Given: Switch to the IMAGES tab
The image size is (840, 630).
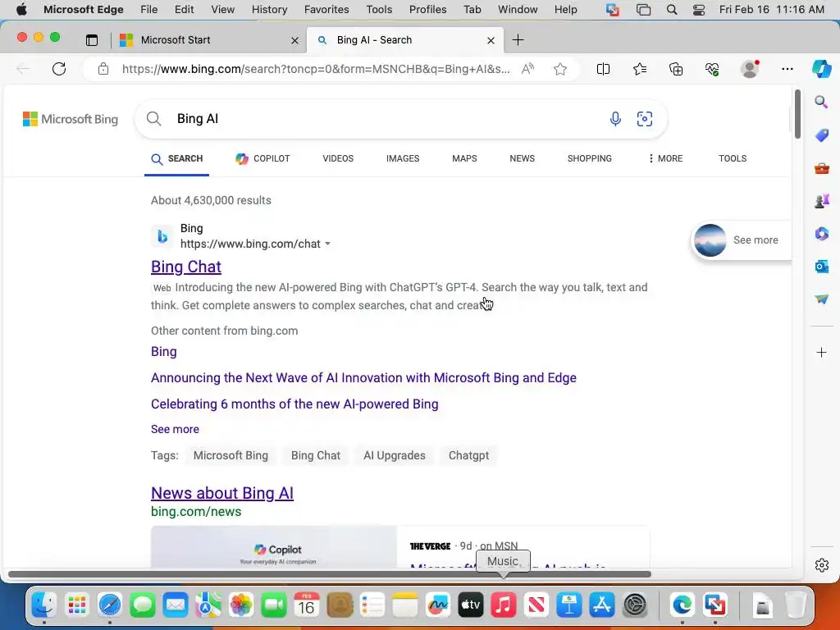Looking at the screenshot, I should coord(403,158).
